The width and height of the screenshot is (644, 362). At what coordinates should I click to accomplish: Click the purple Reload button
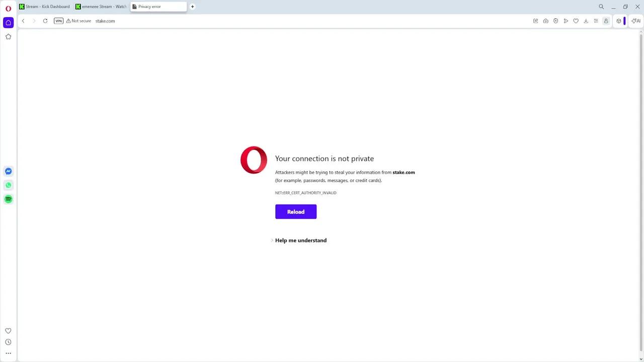click(296, 212)
